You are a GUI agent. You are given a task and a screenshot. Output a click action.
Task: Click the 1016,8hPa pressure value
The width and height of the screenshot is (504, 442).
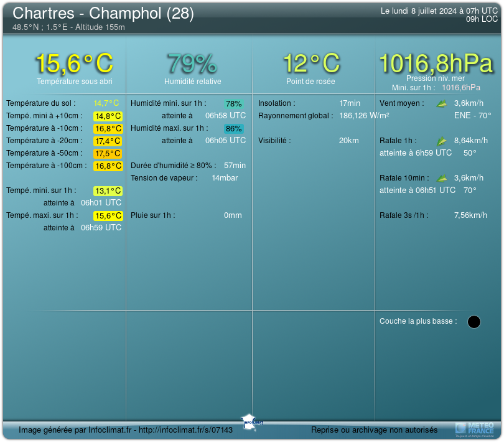click(436, 63)
